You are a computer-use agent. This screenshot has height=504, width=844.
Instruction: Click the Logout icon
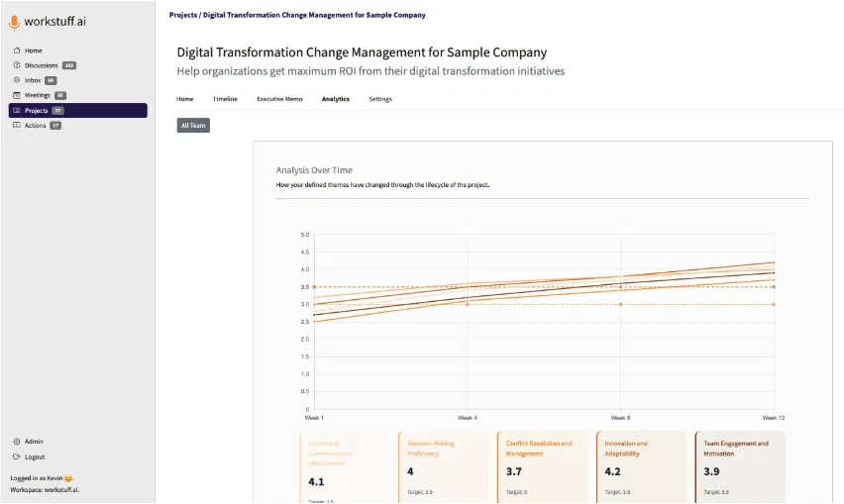[x=17, y=456]
